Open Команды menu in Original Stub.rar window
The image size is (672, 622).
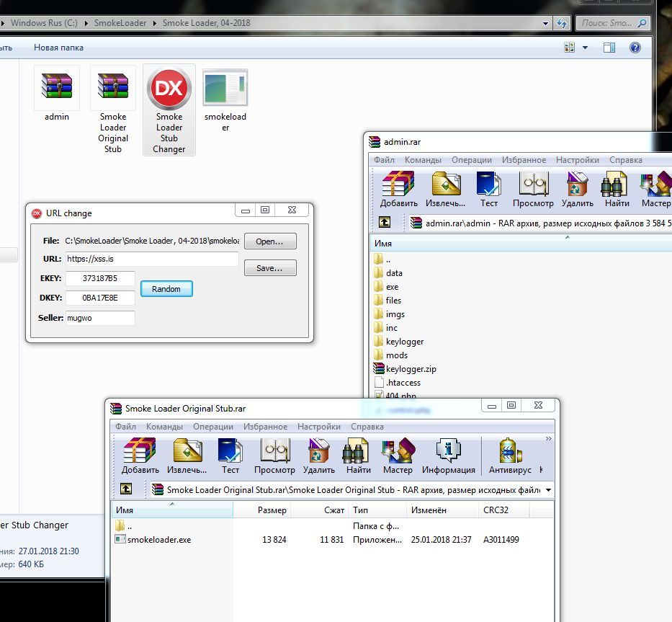tap(164, 427)
